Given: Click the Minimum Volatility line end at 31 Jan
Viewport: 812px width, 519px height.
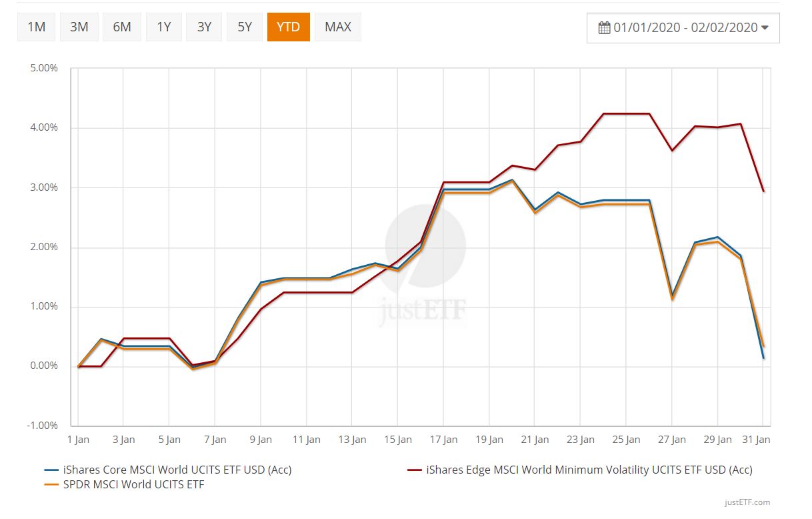Looking at the screenshot, I should [x=763, y=191].
